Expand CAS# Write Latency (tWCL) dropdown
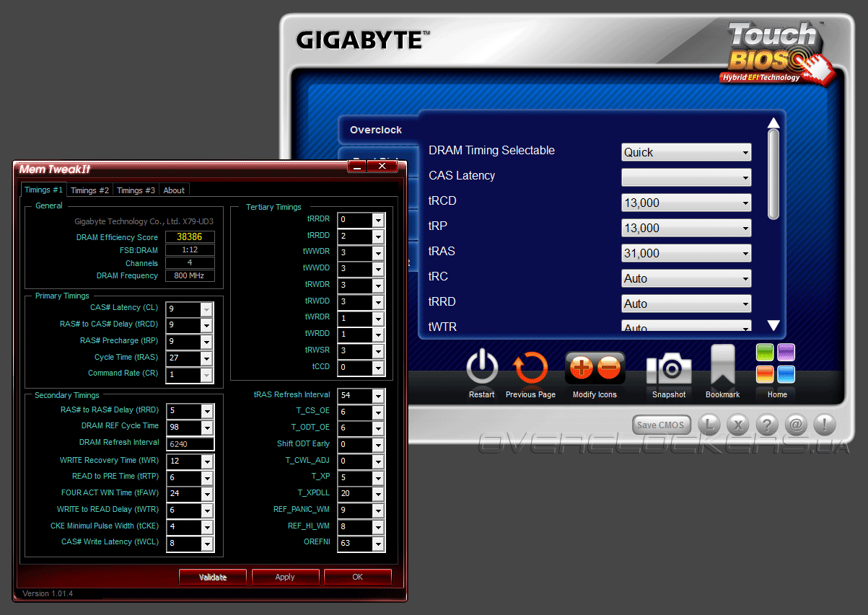868x615 pixels. 207,544
